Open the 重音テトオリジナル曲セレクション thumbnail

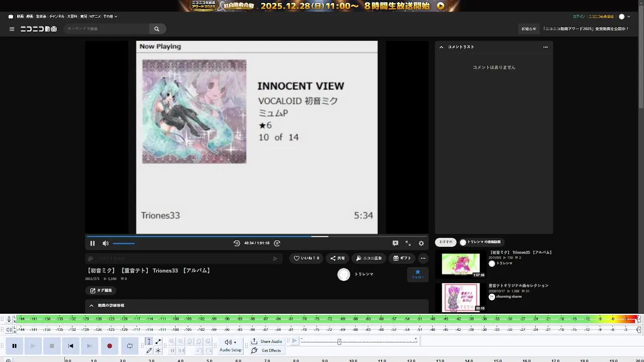[461, 297]
